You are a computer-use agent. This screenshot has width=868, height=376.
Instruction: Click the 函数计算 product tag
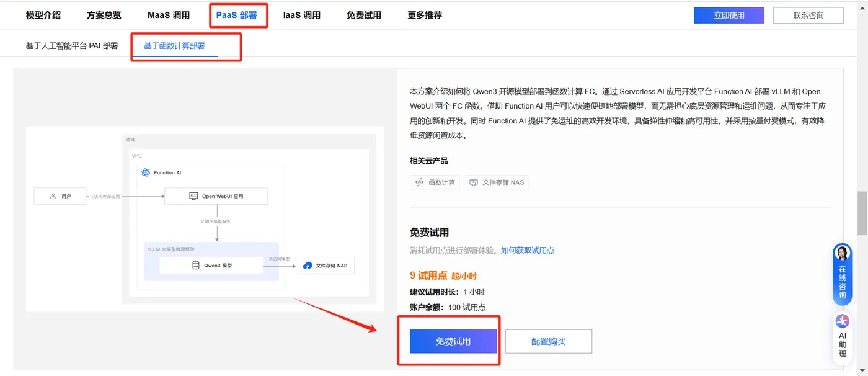click(x=435, y=182)
